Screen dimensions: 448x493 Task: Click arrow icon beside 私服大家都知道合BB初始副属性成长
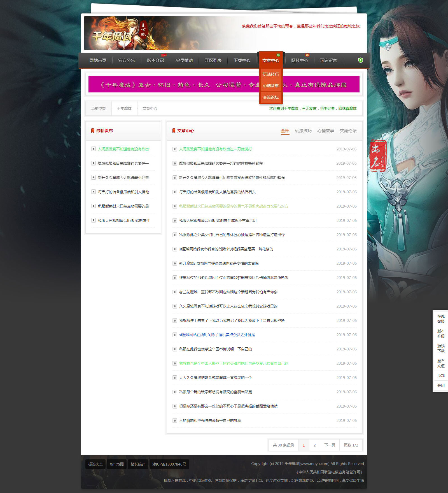tap(175, 220)
